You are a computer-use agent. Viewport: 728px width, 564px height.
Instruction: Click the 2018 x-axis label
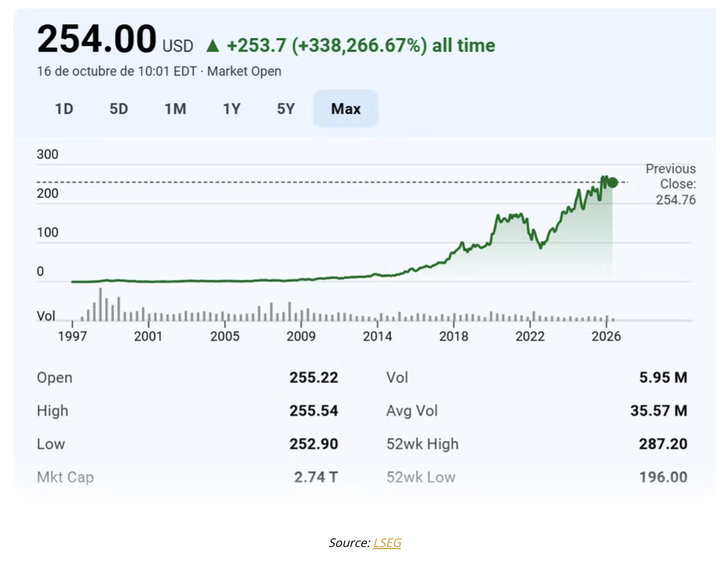pos(454,336)
